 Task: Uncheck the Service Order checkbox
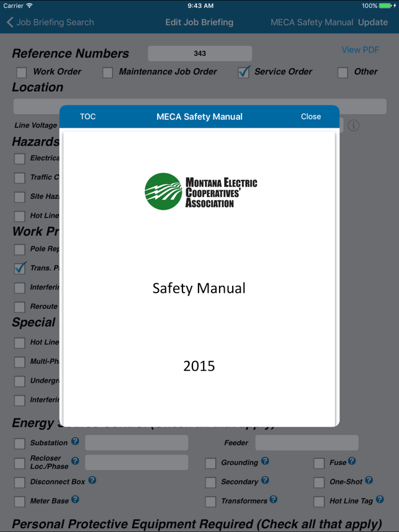tap(244, 72)
